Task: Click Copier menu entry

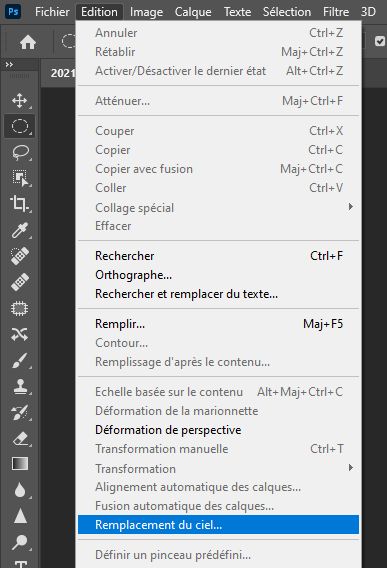Action: point(219,150)
